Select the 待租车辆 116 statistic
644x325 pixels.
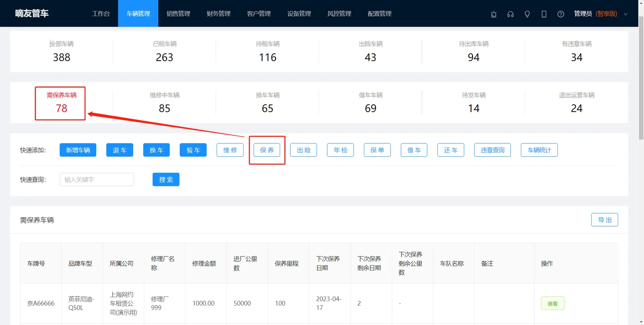click(268, 52)
